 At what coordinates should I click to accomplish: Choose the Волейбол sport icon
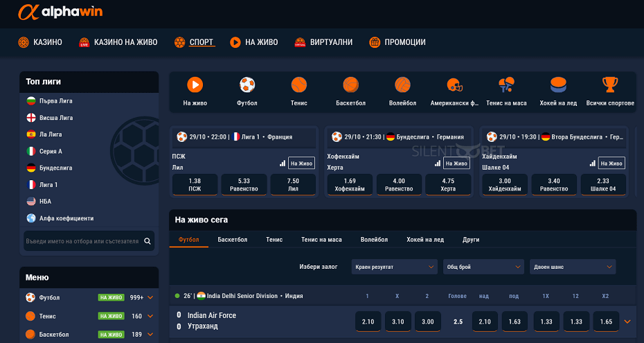coord(402,85)
